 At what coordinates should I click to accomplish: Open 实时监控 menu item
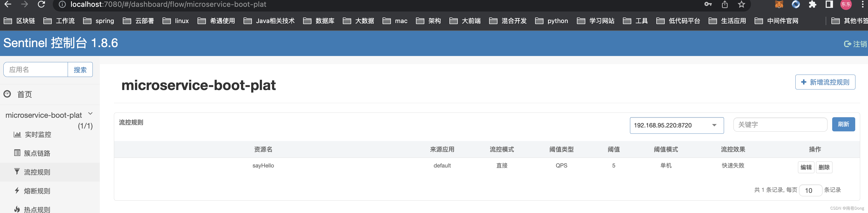[38, 134]
